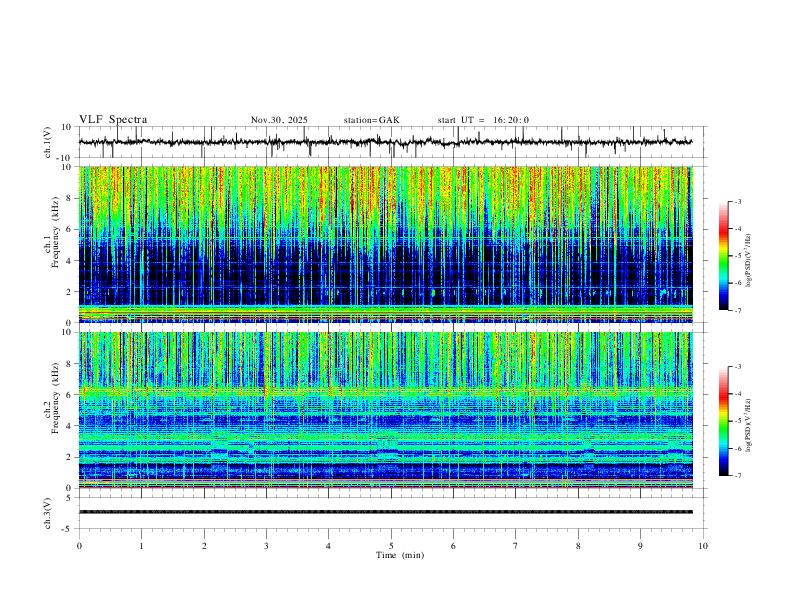Viewport: 792px width, 612px height.
Task: Click the "8" kHz tick on ch.2 frequency axis
Action: [x=70, y=364]
